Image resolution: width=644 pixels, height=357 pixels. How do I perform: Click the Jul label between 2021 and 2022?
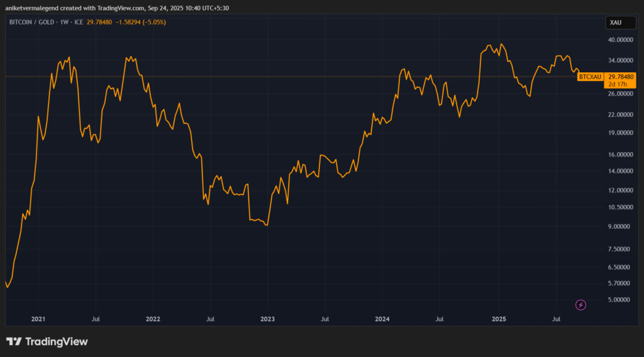pos(95,319)
